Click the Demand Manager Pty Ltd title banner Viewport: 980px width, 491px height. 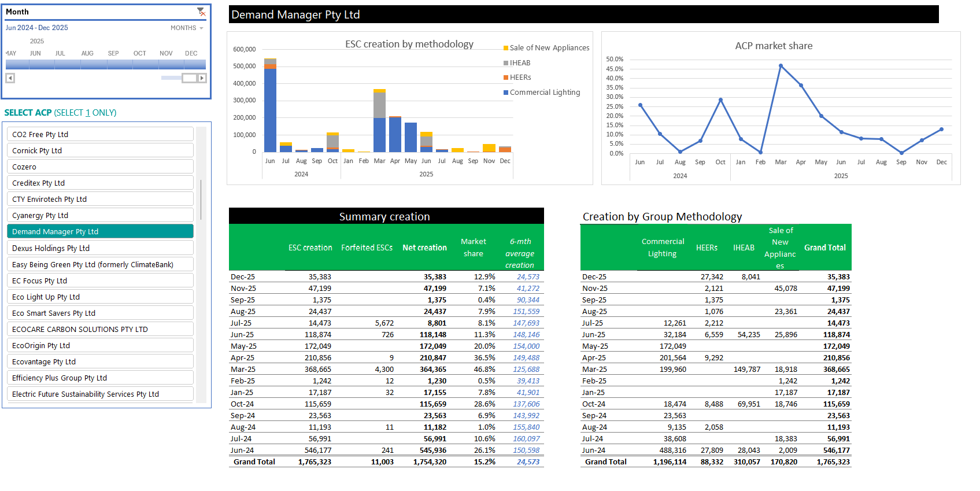click(583, 14)
